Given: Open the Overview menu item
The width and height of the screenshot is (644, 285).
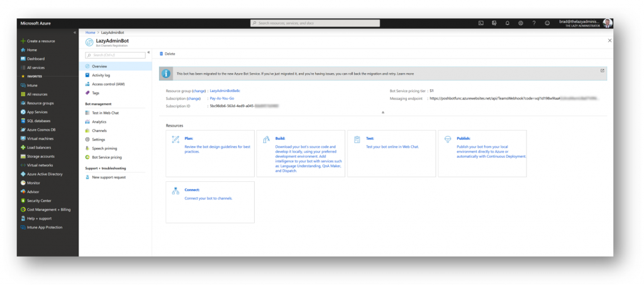Looking at the screenshot, I should 116,66.
